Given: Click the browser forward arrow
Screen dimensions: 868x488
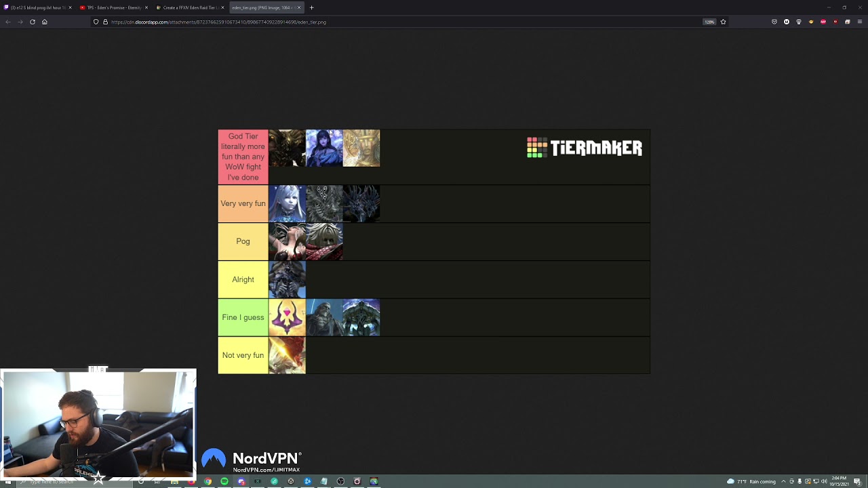Looking at the screenshot, I should 20,22.
